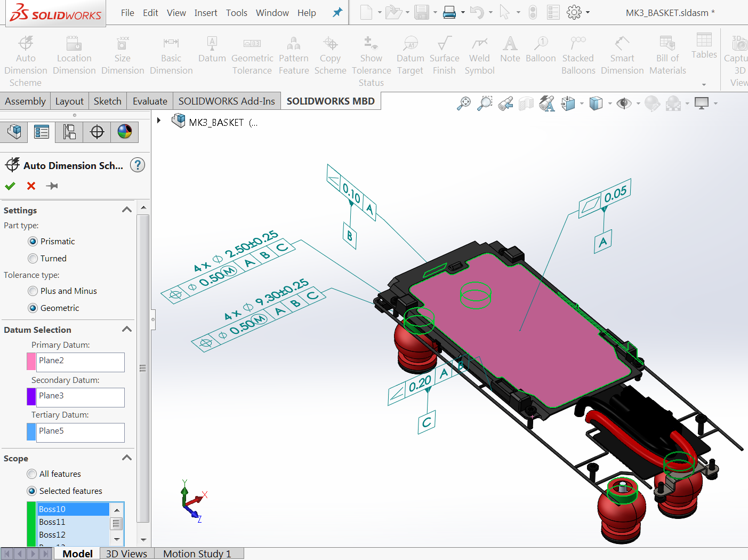The width and height of the screenshot is (748, 560).
Task: Select the Turned part type
Action: click(x=33, y=258)
